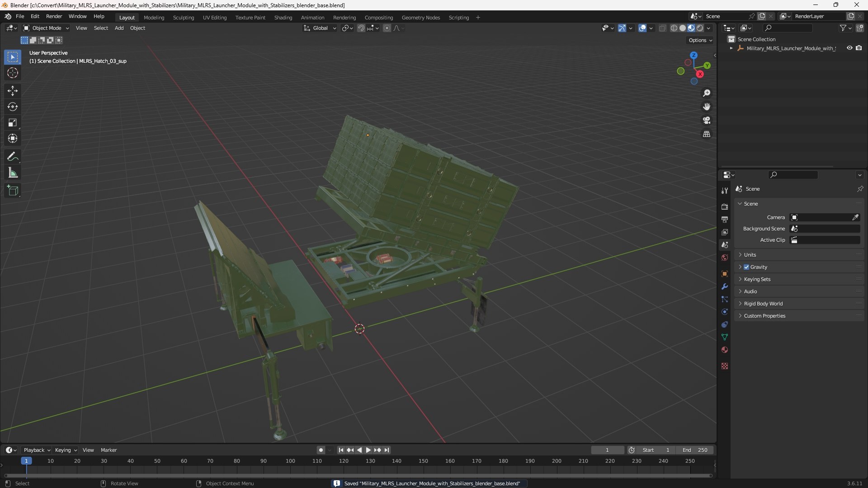Play the animation forward

coord(368,450)
